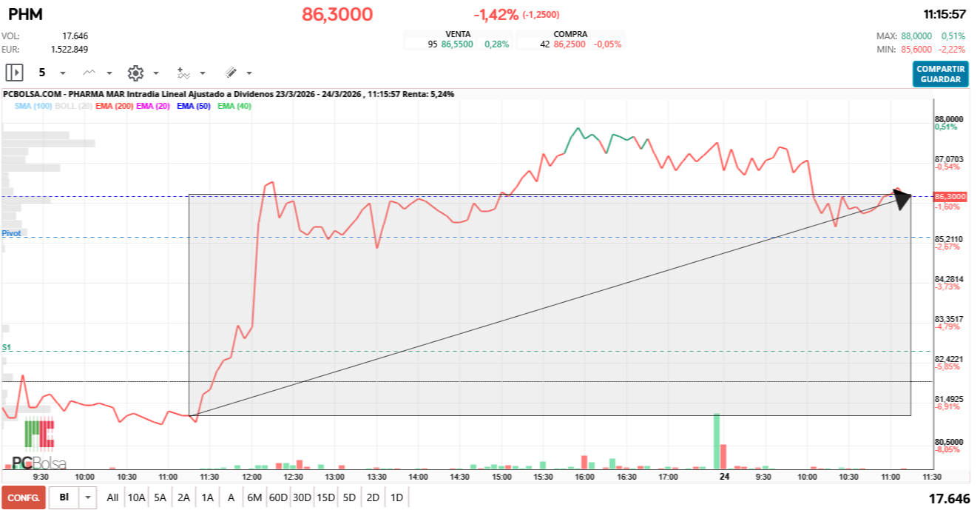Click the COMPARTIR GUARDAR button
This screenshot has width=980, height=513.
(x=940, y=74)
